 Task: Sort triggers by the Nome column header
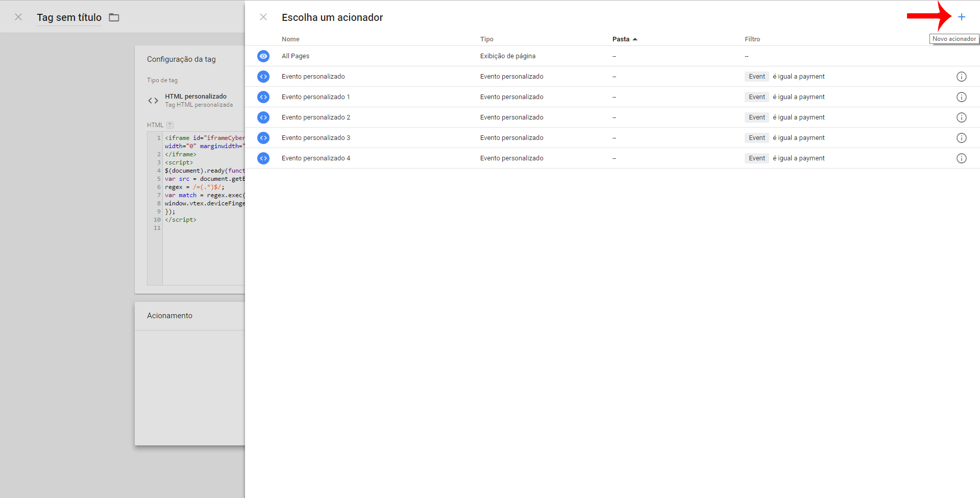(x=290, y=39)
